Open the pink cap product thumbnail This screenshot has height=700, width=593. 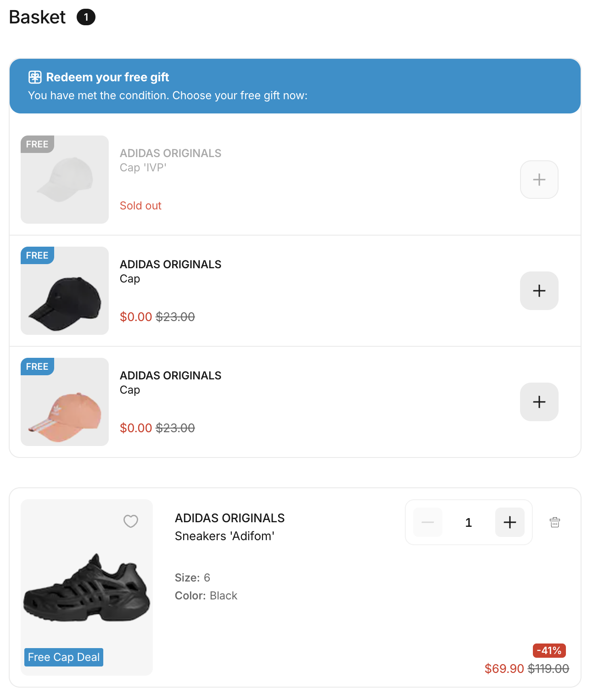(65, 402)
